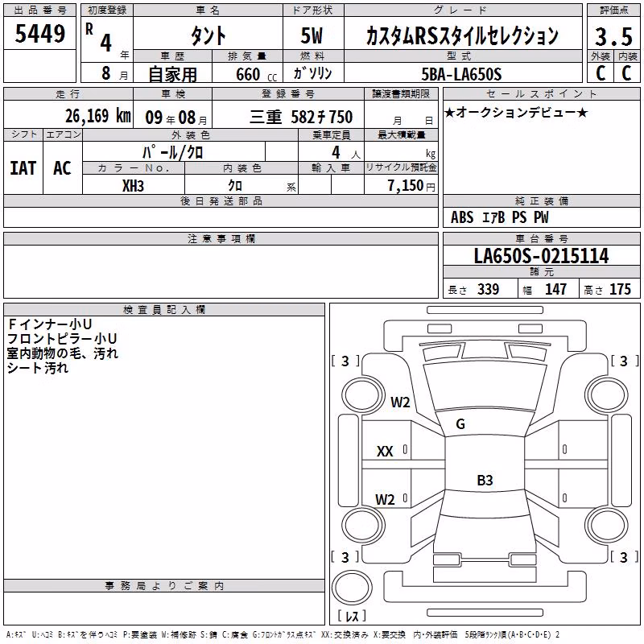Click the W2 mark on the rear door
Viewport: 644px width, 644px height.
click(385, 499)
